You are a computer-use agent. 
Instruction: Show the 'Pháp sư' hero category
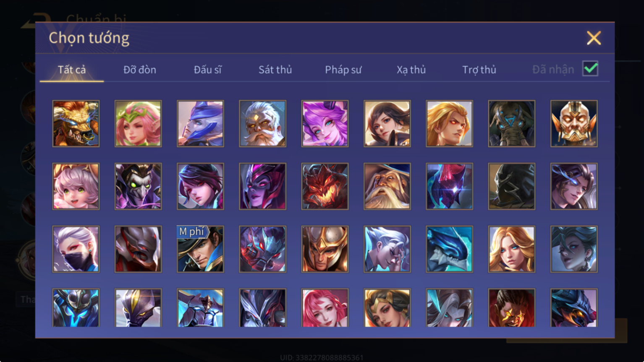pyautogui.click(x=343, y=70)
